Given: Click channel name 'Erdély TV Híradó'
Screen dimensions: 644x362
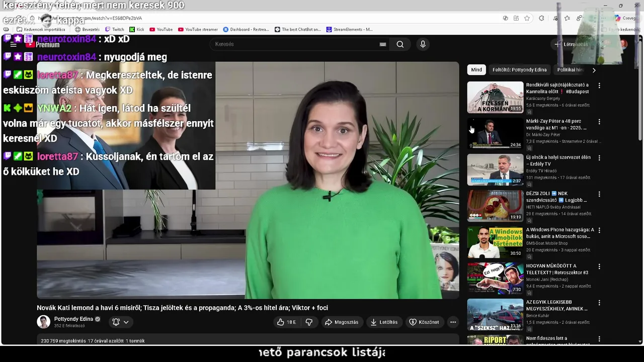Looking at the screenshot, I should [541, 171].
